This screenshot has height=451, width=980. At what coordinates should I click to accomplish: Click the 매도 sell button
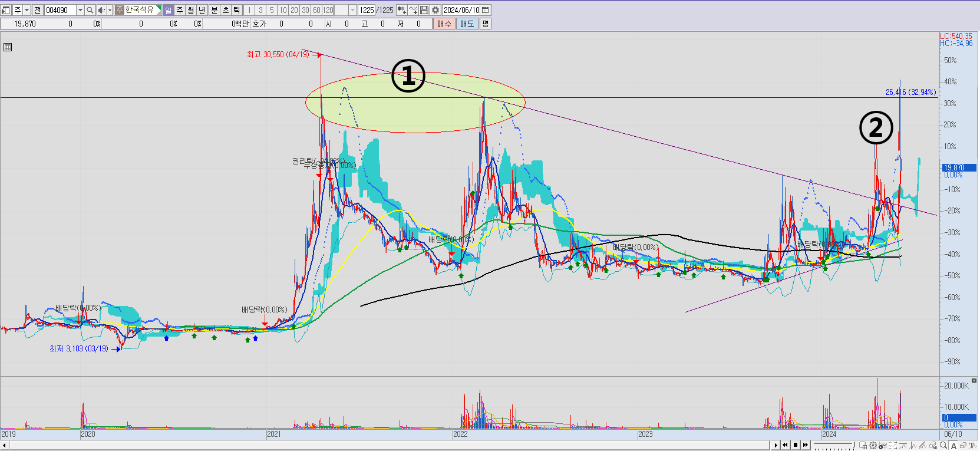coord(467,24)
